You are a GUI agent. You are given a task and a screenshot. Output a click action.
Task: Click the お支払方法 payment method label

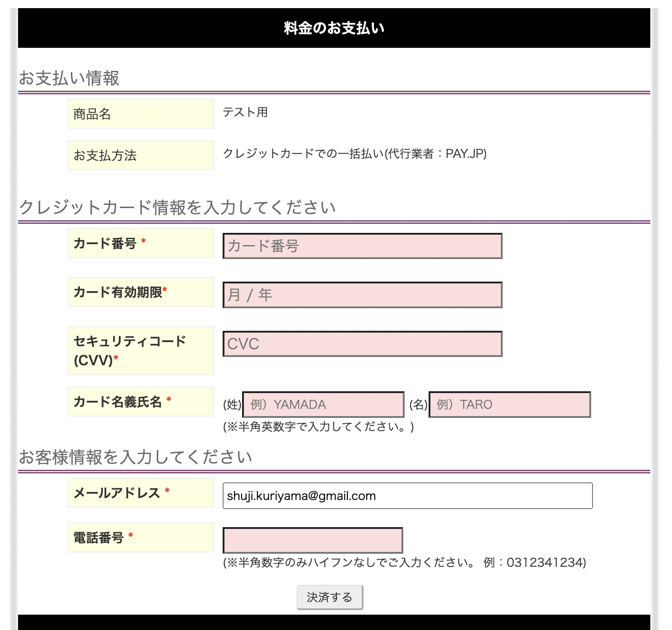140,155
